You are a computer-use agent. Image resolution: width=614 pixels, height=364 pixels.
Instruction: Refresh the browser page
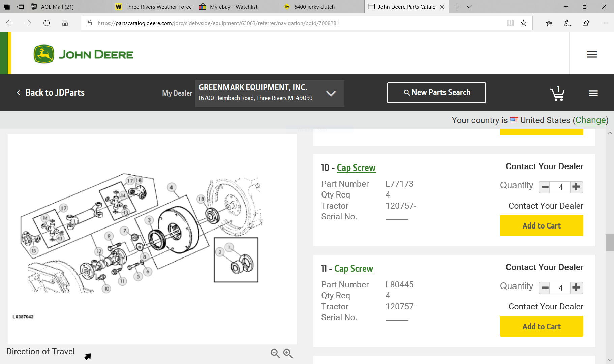(47, 23)
